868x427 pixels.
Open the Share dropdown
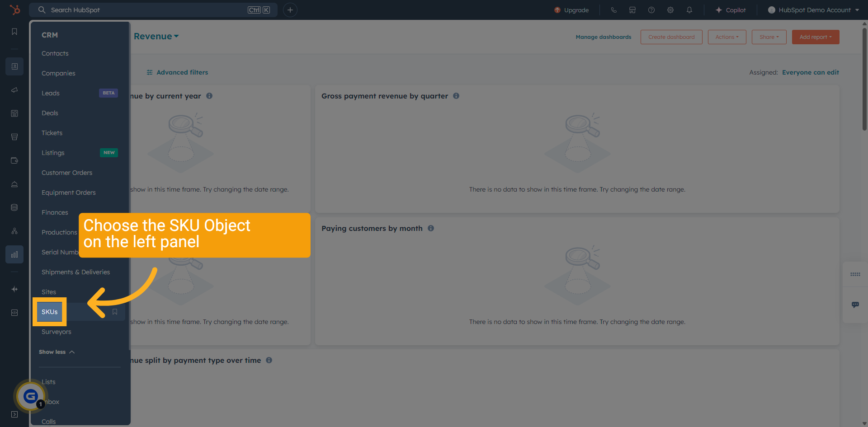(x=769, y=37)
